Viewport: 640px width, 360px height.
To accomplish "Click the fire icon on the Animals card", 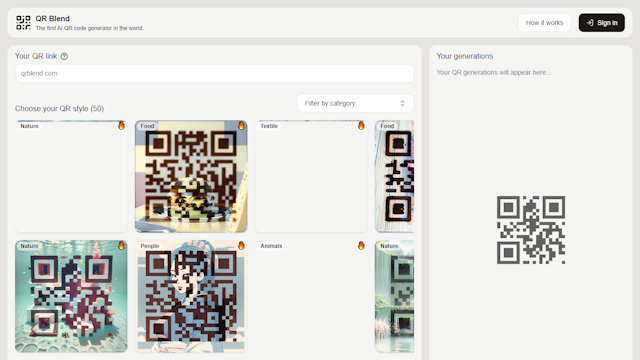I will [361, 245].
